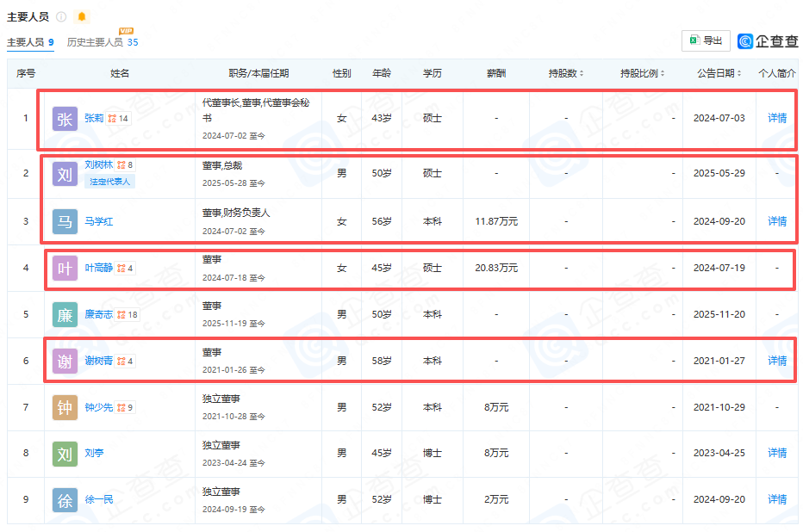This screenshot has height=532, width=803.
Task: View 详情 for 张莉
Action: point(777,118)
